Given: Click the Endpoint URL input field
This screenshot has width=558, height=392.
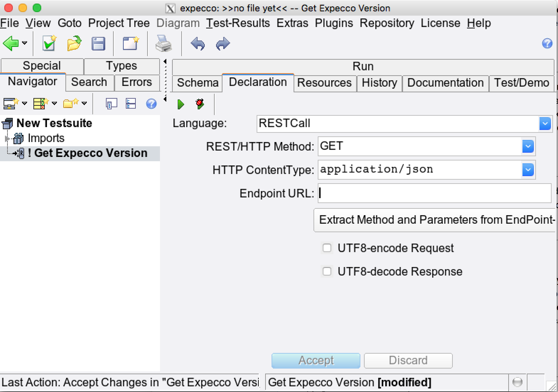Looking at the screenshot, I should (434, 193).
